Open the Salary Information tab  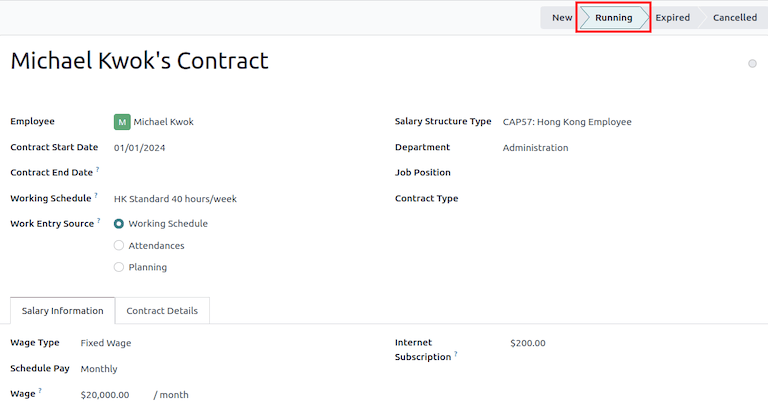pyautogui.click(x=63, y=311)
